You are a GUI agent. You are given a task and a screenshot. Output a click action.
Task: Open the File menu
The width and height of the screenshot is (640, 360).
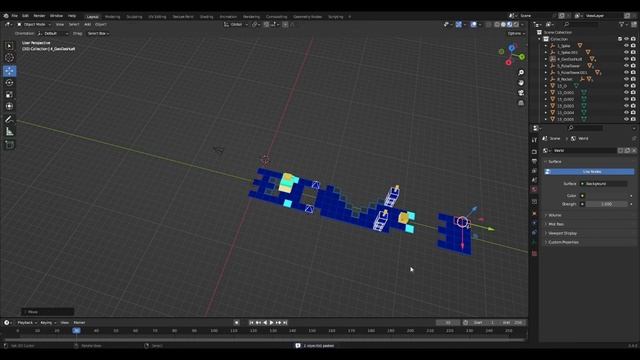[14, 16]
